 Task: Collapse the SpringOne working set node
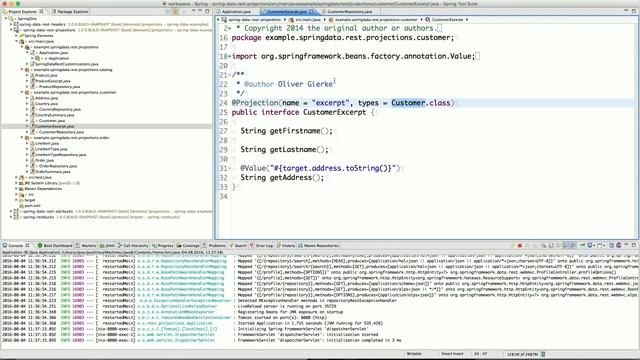(x=6, y=19)
